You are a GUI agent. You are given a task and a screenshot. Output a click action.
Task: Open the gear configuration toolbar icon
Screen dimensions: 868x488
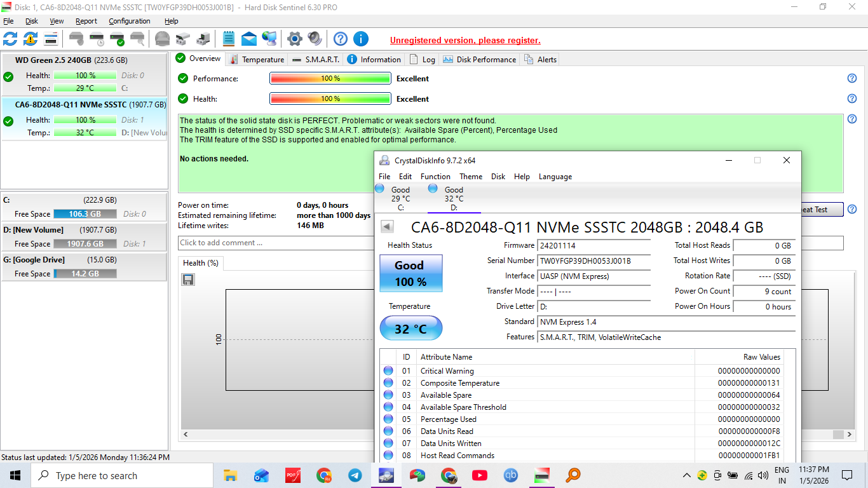click(294, 39)
